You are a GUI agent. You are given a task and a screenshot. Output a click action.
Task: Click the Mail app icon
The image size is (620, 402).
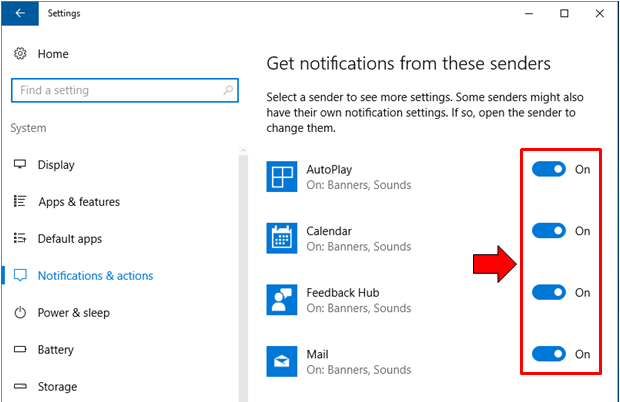pyautogui.click(x=283, y=361)
